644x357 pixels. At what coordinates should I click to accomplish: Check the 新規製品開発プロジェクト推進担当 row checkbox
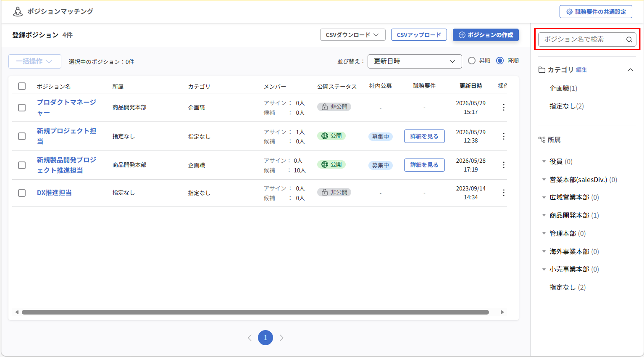[x=22, y=165]
